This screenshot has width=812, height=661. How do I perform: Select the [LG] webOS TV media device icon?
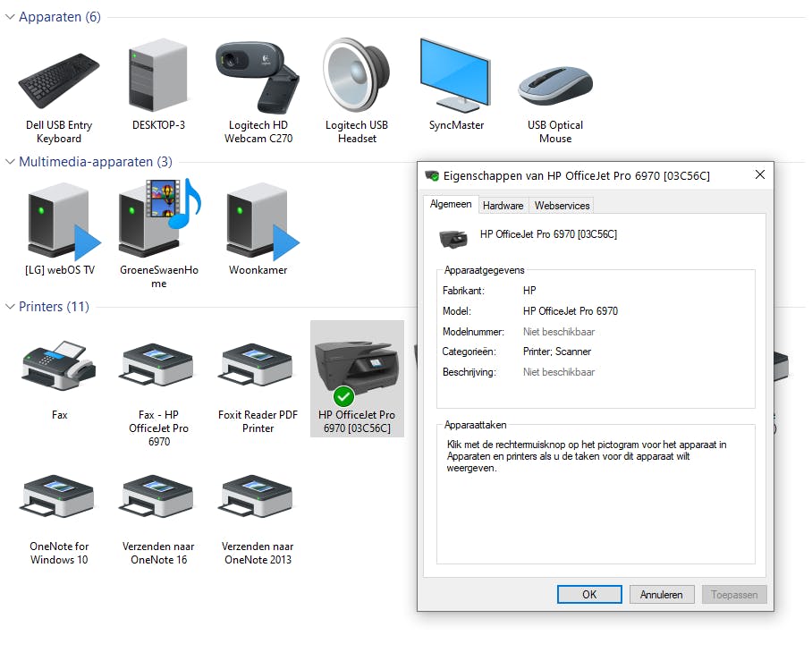coord(63,221)
